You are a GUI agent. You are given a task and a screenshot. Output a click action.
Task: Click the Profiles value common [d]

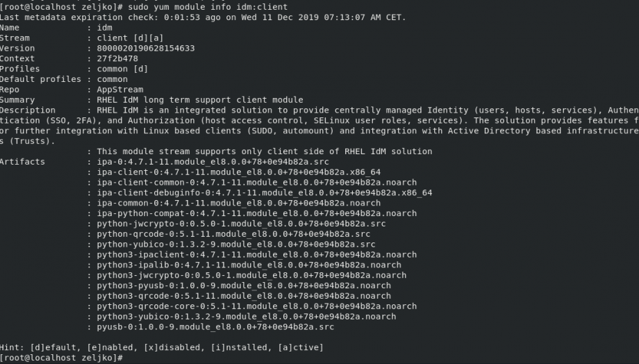[122, 69]
